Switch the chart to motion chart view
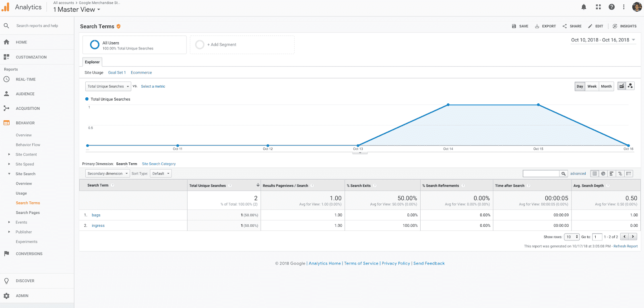644x308 pixels. point(630,86)
